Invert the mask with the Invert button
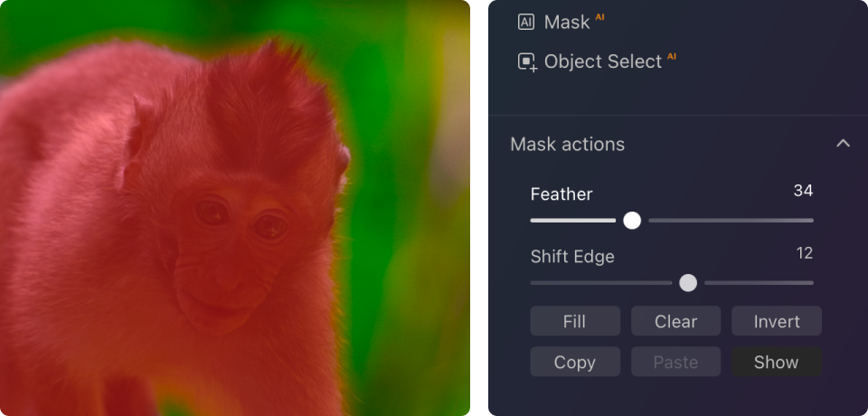This screenshot has width=868, height=416. coord(776,321)
